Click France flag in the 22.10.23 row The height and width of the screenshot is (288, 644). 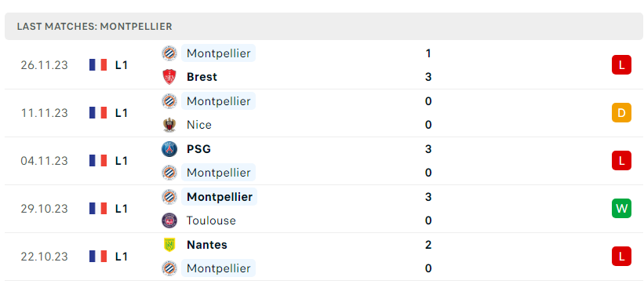click(98, 257)
